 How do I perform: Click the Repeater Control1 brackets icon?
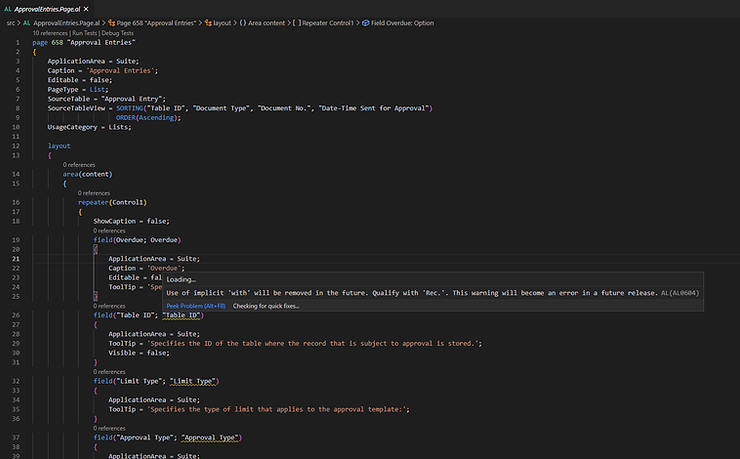coord(297,21)
